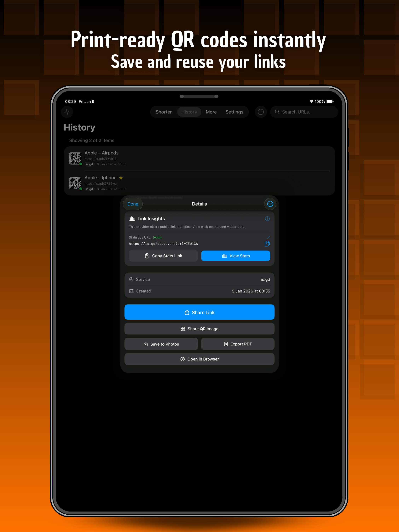Tap Done to dismiss the Details sheet

click(133, 204)
